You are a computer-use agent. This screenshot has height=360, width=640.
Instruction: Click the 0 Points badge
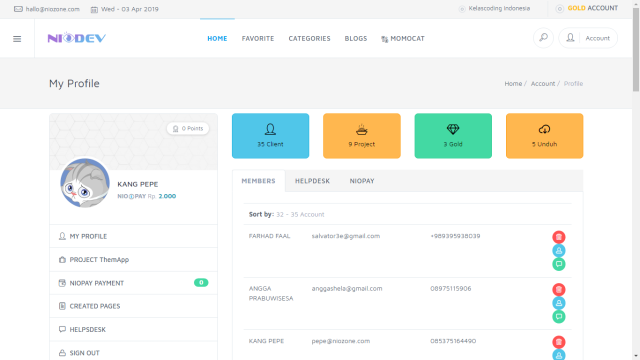point(188,128)
